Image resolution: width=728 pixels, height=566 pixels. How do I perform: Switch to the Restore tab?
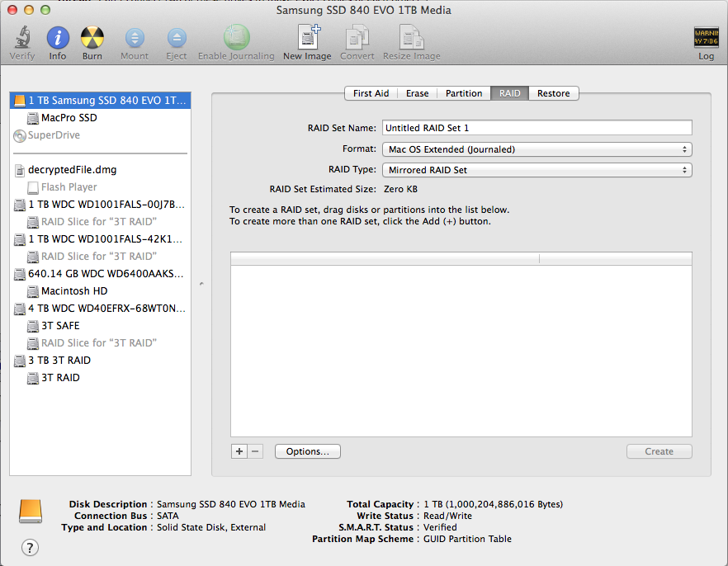point(553,93)
